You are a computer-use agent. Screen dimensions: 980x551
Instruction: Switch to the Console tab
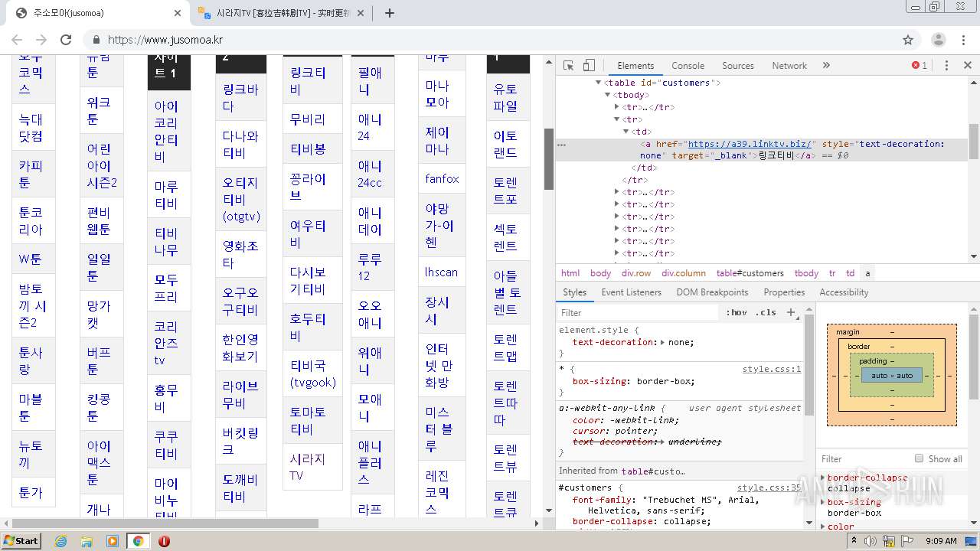pyautogui.click(x=688, y=66)
